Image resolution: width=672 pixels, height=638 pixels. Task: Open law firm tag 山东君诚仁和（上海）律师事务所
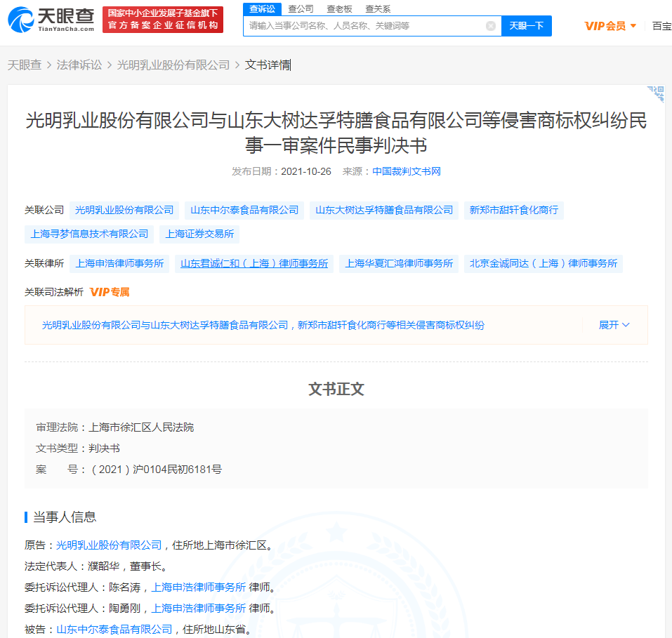pos(254,263)
